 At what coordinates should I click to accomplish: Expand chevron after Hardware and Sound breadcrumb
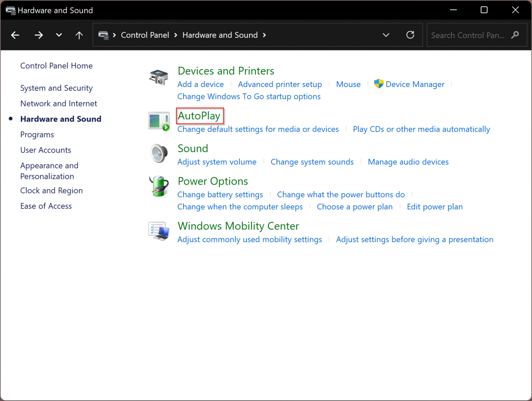(x=265, y=35)
